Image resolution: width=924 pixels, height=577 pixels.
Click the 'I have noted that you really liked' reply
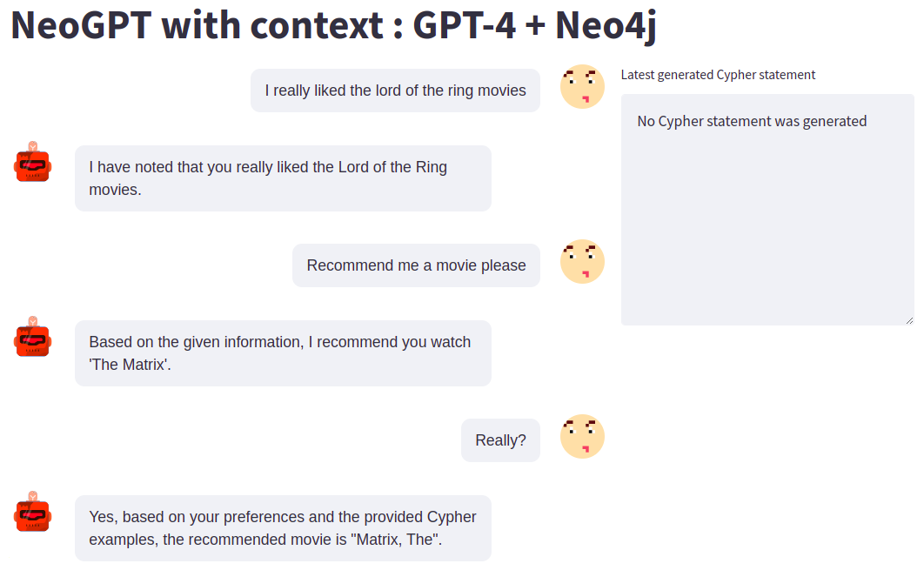[283, 178]
